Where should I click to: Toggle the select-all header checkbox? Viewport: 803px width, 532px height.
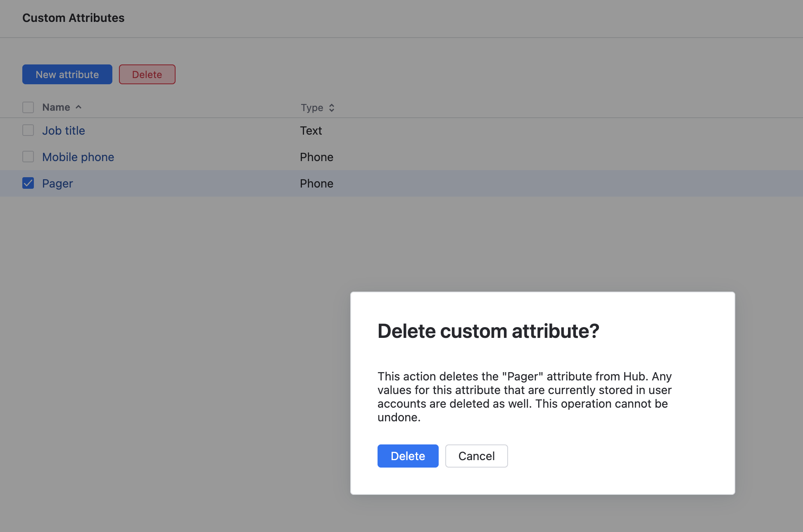click(28, 107)
